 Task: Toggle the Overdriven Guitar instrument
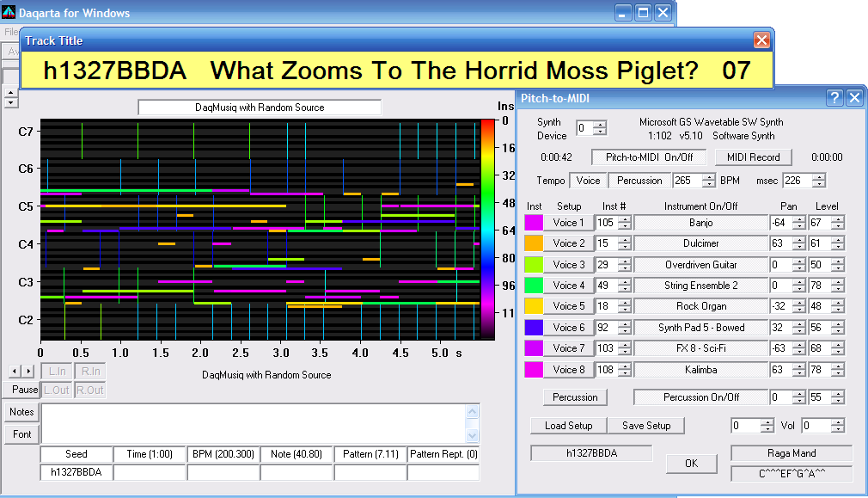tap(700, 265)
